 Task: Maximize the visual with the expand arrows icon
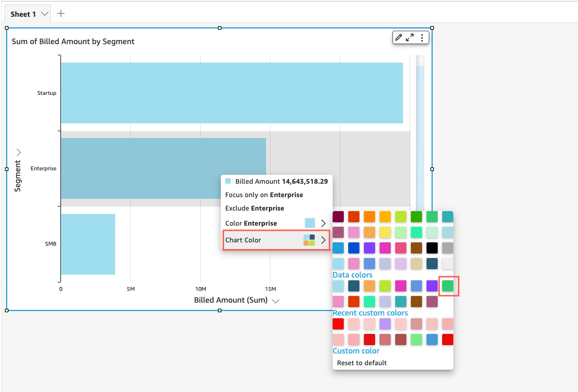click(x=410, y=37)
